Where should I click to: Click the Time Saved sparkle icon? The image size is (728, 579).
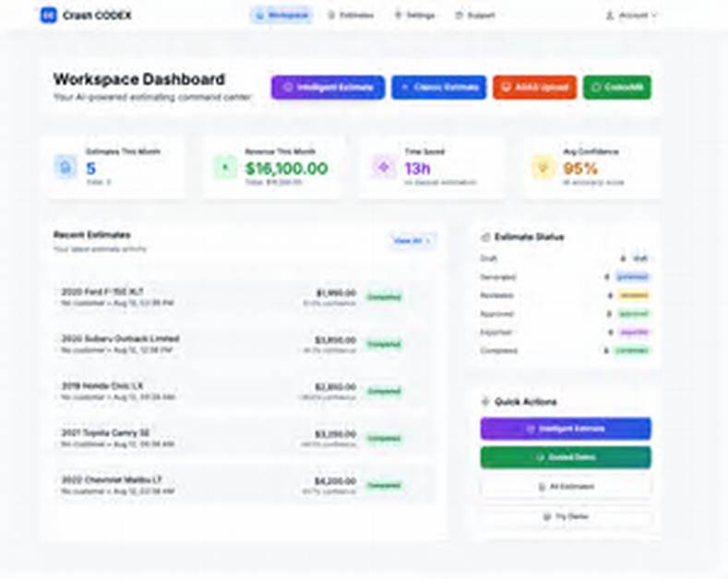coord(384,167)
